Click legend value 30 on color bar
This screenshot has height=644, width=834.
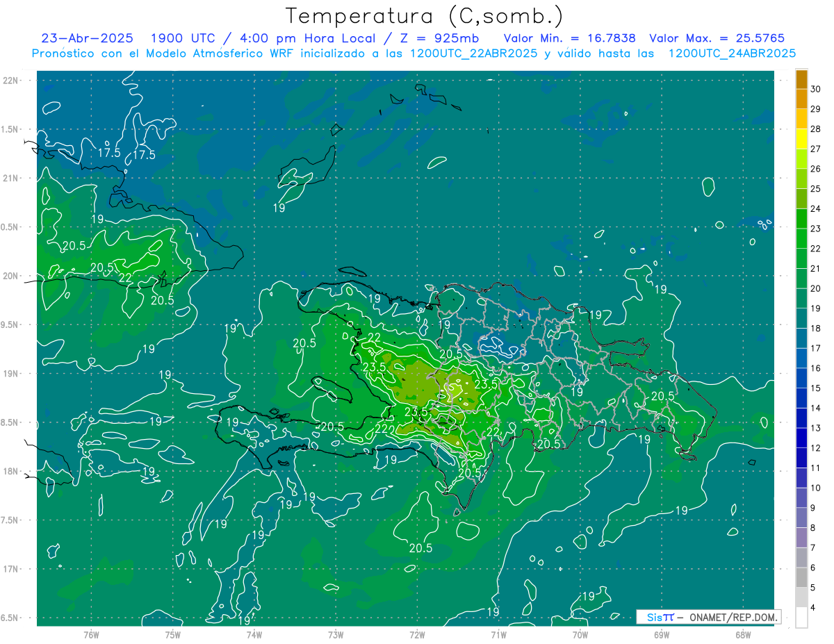pos(816,90)
